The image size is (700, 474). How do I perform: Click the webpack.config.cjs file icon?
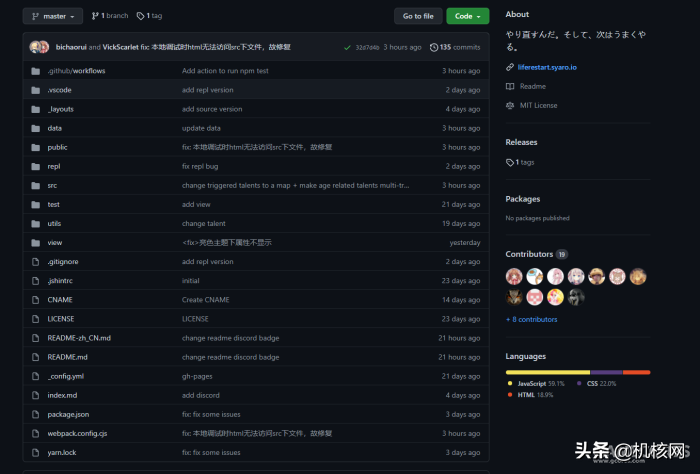click(x=36, y=434)
